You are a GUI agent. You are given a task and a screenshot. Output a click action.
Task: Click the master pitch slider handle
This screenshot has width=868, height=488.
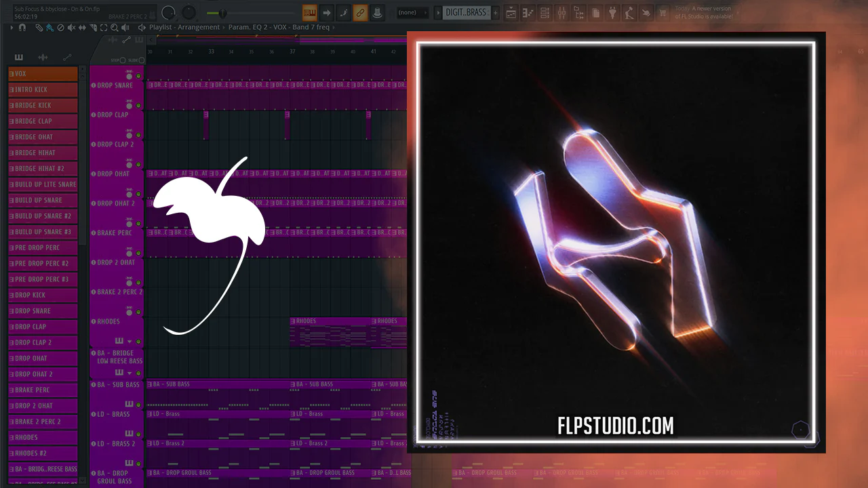223,13
